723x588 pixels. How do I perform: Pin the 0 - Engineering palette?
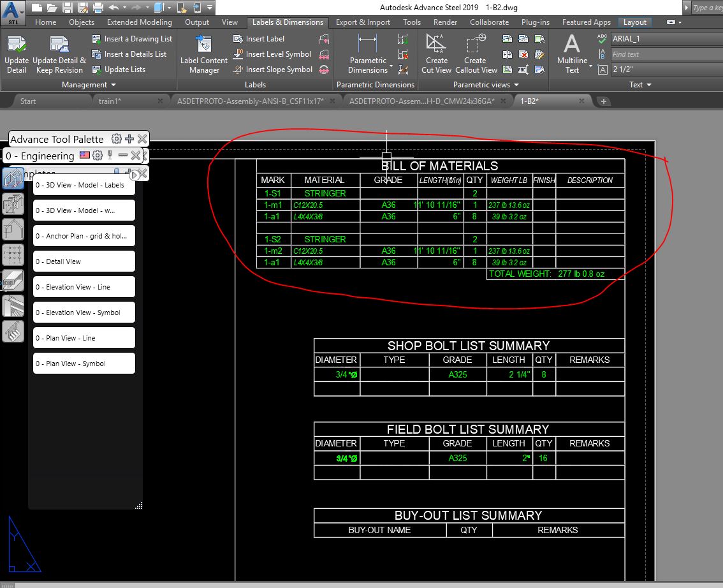(110, 155)
